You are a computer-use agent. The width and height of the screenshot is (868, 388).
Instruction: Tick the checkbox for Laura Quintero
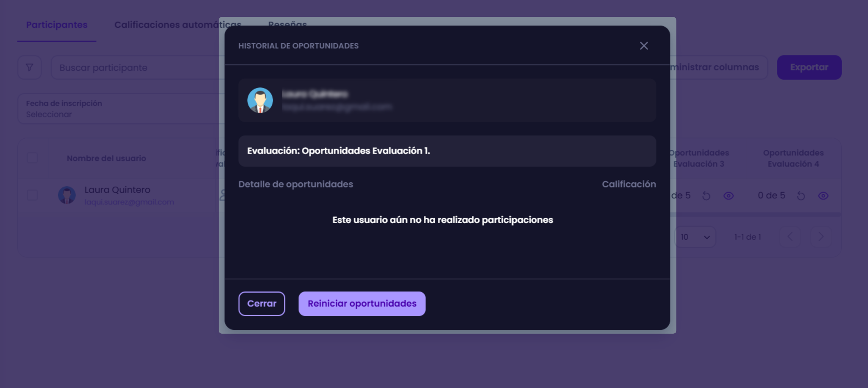point(32,195)
